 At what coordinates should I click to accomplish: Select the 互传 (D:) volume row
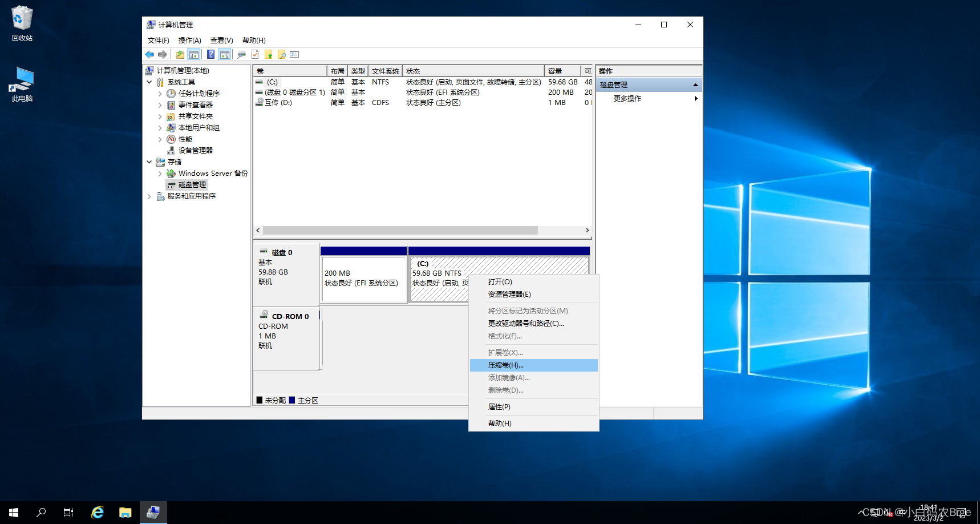point(423,103)
